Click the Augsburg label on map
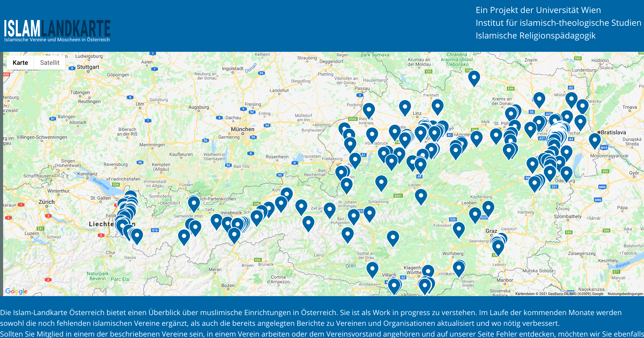The image size is (644, 338). (199, 107)
